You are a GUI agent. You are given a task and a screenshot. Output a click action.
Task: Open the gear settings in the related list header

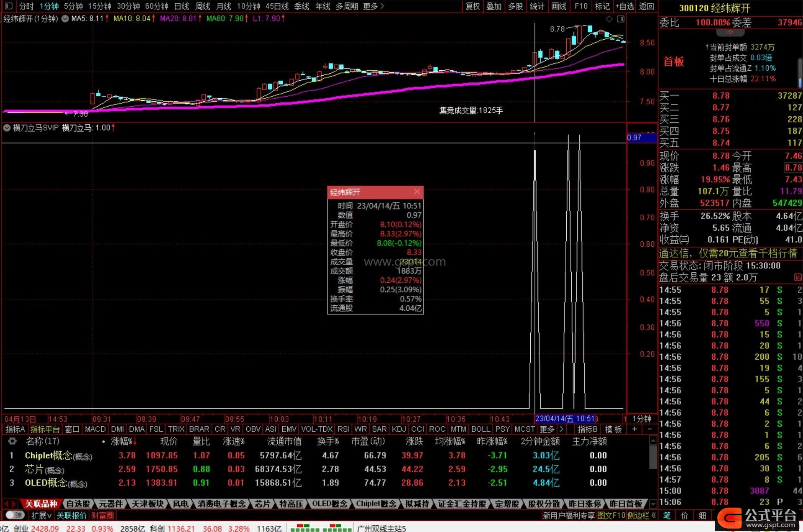13,441
